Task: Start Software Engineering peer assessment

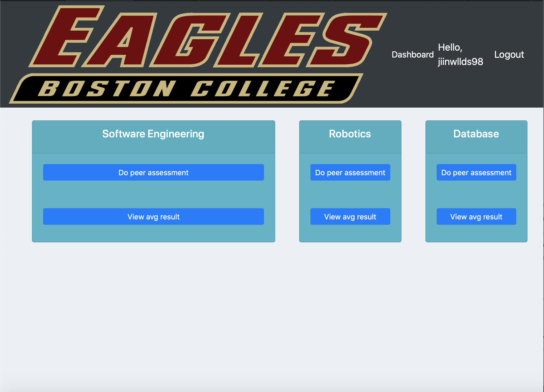Action: click(153, 173)
